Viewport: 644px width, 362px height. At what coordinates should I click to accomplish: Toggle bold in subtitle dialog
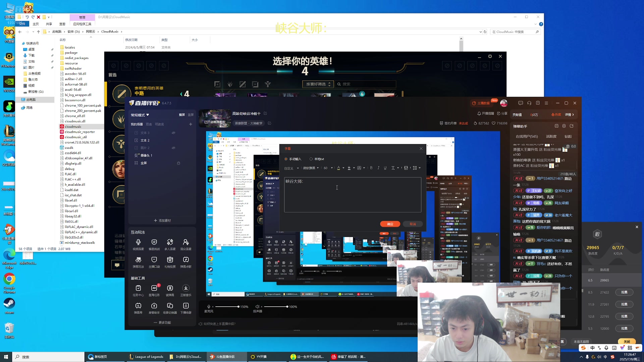371,168
